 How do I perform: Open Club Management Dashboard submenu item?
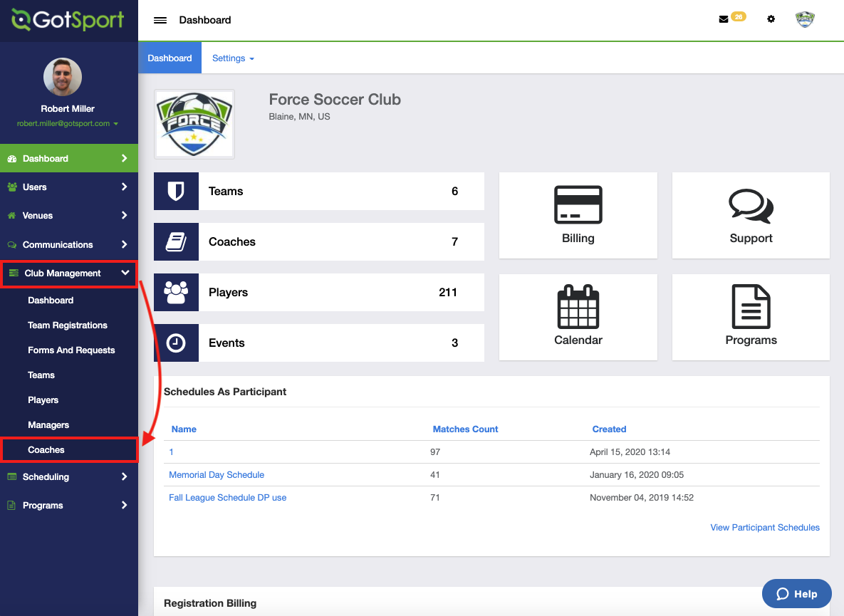tap(51, 301)
